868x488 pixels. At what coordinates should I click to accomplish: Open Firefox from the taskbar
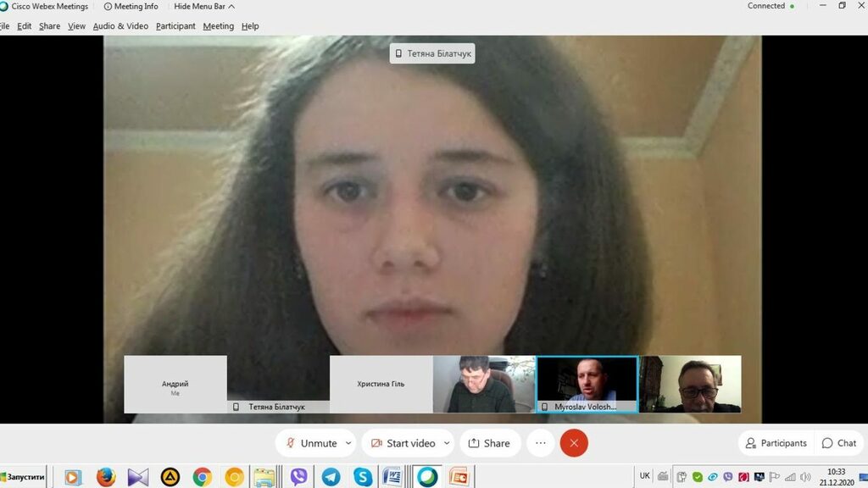[105, 477]
